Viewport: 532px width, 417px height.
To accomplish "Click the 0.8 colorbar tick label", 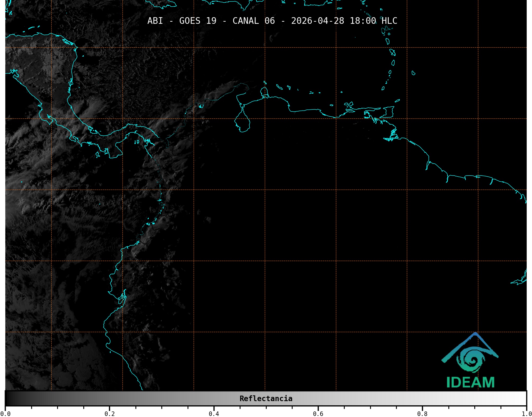I will pos(422,414).
